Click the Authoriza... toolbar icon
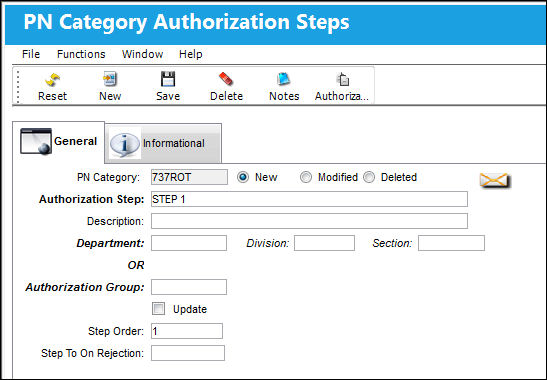The image size is (547, 380). pyautogui.click(x=342, y=79)
